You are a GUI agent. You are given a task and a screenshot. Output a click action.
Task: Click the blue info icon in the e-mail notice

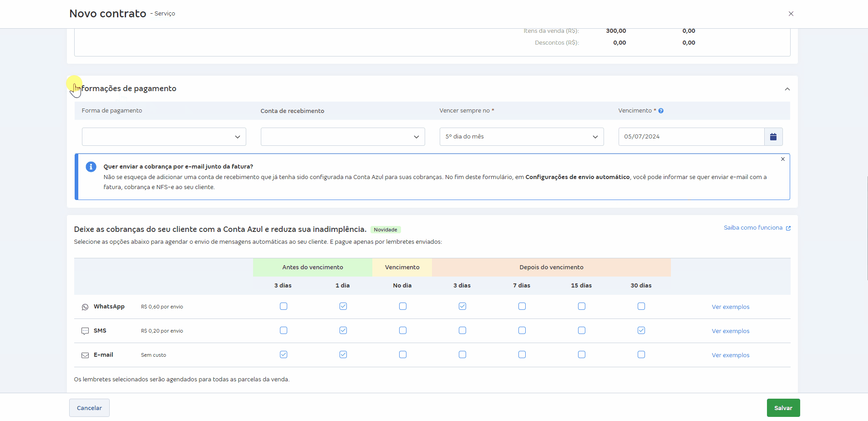click(91, 167)
